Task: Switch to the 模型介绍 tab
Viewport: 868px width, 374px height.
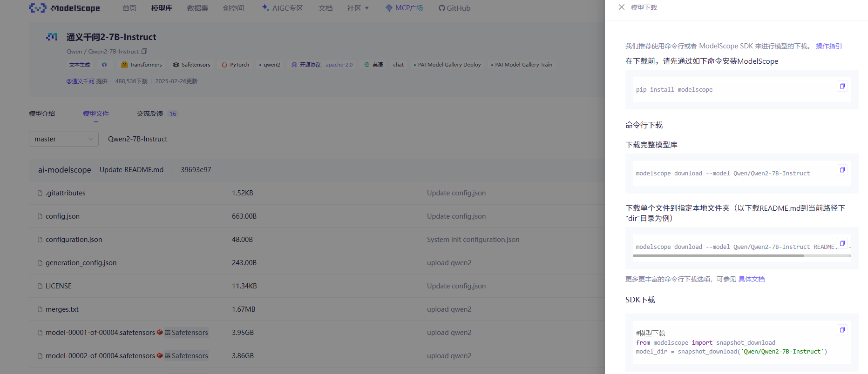Action: pyautogui.click(x=42, y=114)
